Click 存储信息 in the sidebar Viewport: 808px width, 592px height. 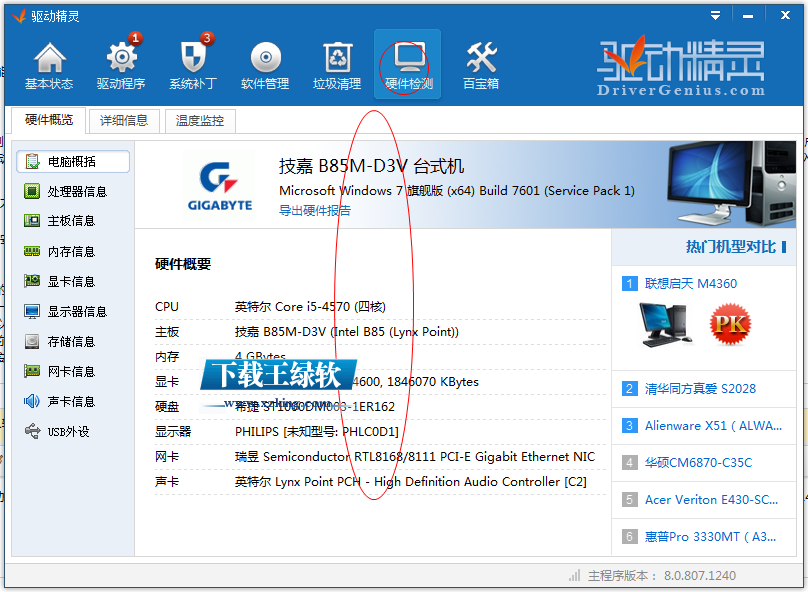(73, 342)
